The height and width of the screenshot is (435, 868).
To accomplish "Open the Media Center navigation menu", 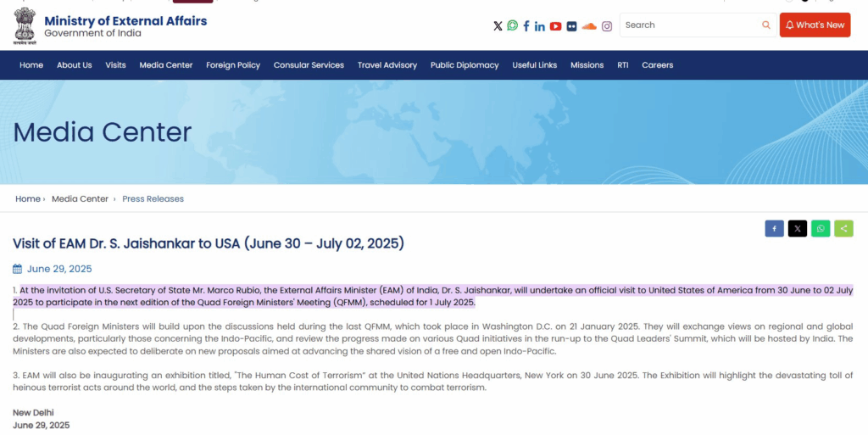I will point(166,65).
